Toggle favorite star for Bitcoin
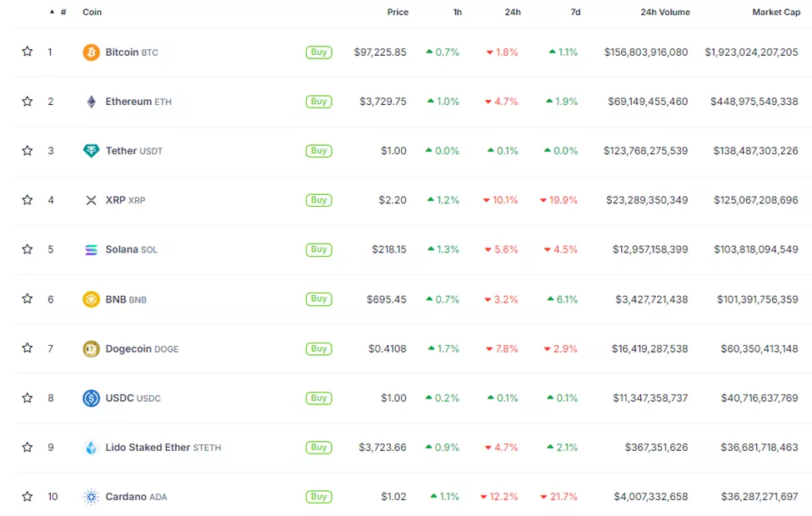The image size is (812, 516). coord(28,52)
